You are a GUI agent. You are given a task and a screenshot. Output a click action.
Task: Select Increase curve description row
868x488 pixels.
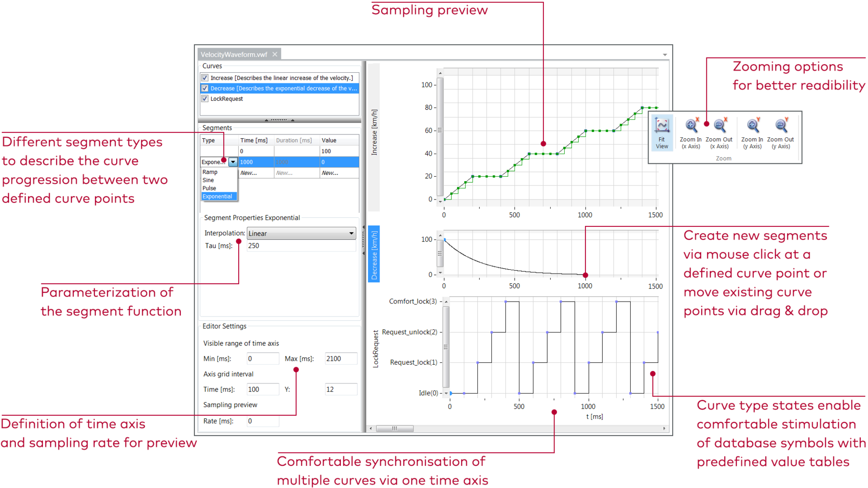279,78
